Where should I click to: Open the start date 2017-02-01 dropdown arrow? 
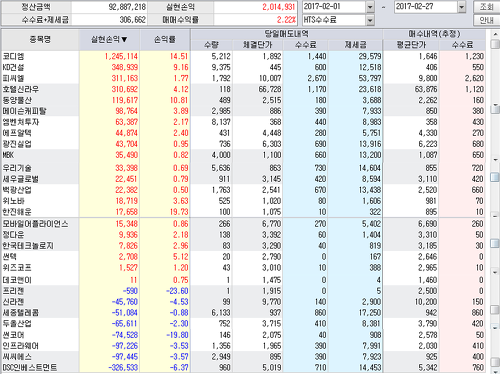tap(370, 7)
